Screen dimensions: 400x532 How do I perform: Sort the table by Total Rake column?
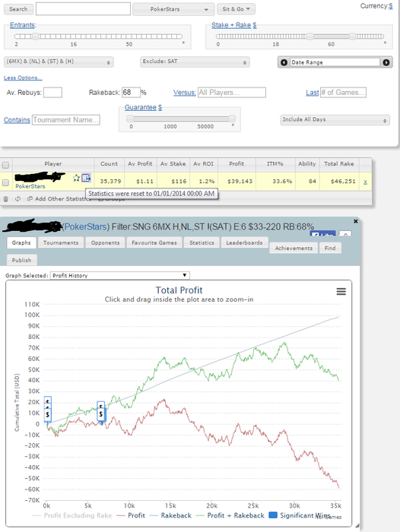[x=339, y=164]
